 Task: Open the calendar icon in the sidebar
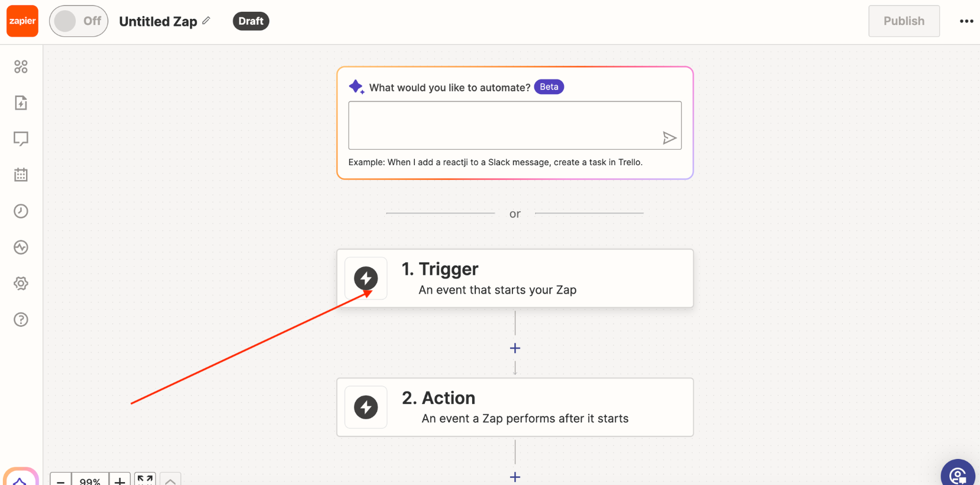21,175
